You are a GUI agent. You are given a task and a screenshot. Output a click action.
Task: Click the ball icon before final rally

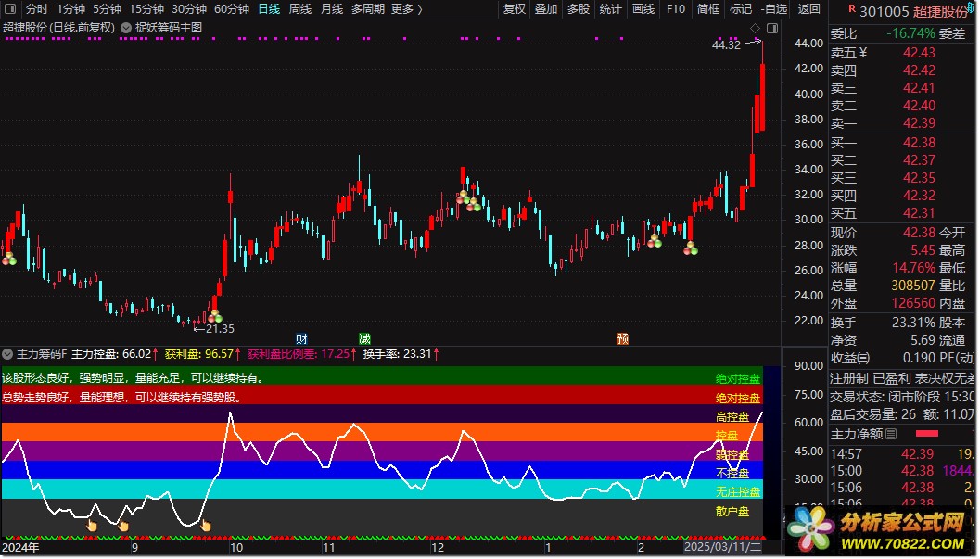pos(690,248)
